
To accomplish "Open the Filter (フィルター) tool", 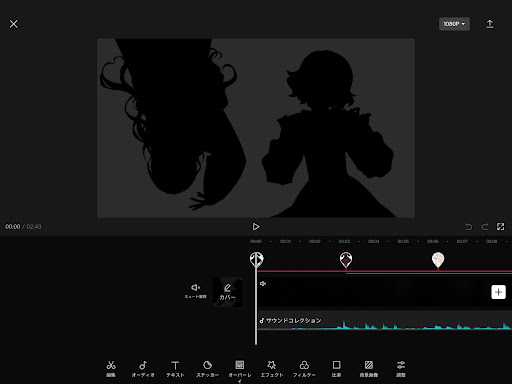I will tap(304, 368).
